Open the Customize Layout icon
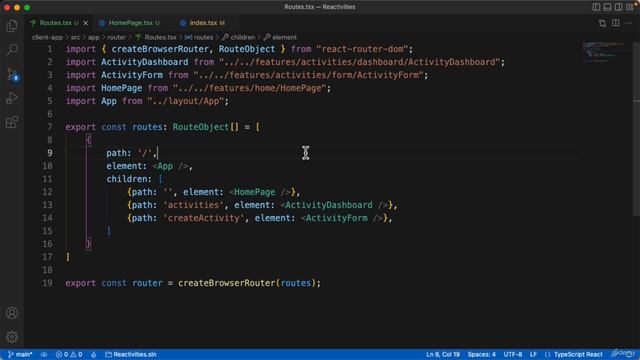640x360 pixels. (x=630, y=7)
